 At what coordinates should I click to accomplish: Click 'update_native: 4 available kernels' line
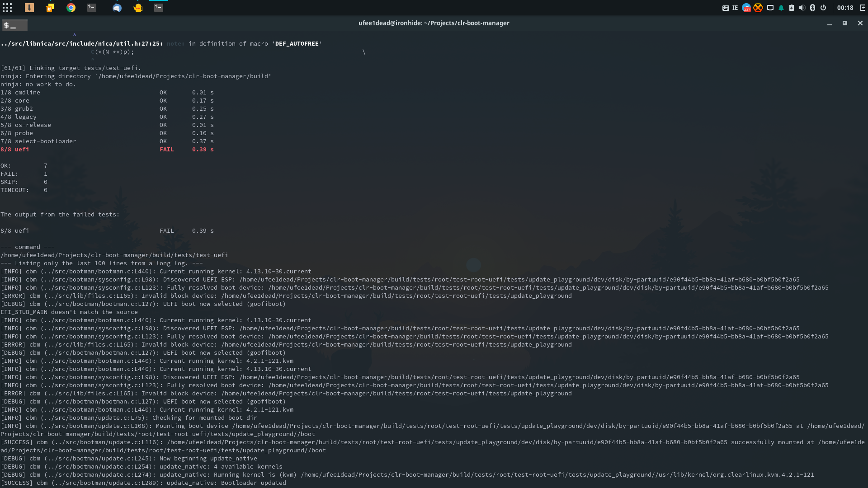(142, 467)
